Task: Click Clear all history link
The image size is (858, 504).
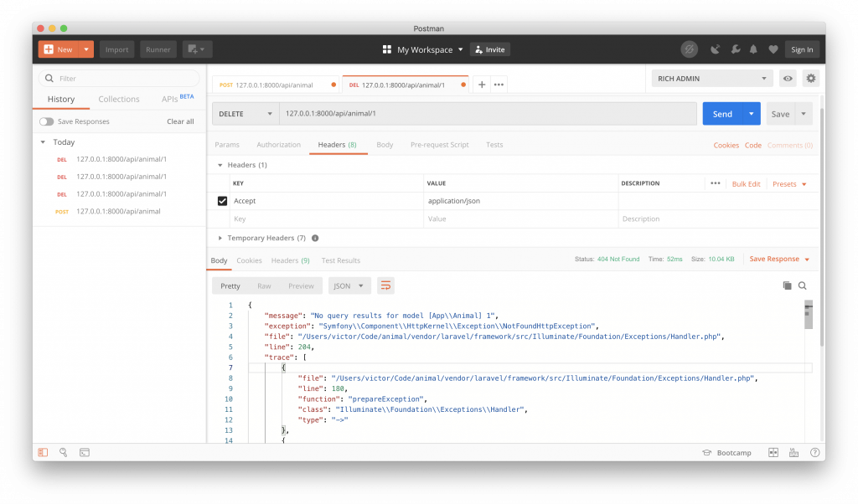Action: (180, 122)
